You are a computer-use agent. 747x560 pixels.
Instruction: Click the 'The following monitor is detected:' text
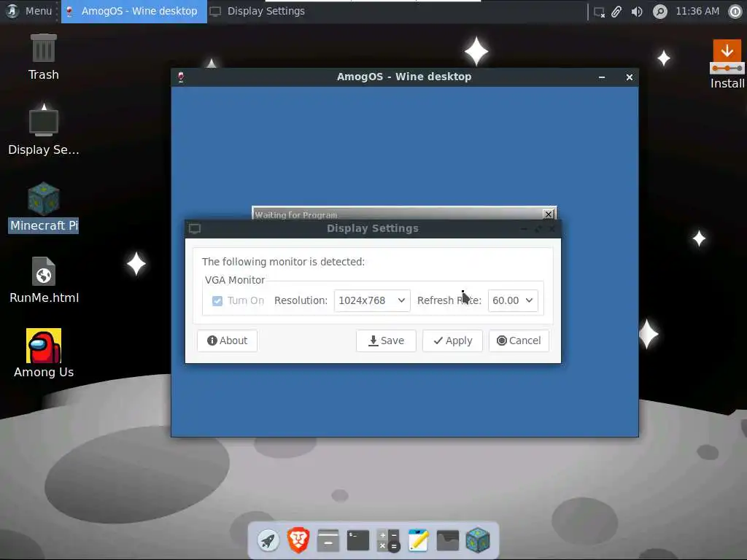(x=283, y=262)
